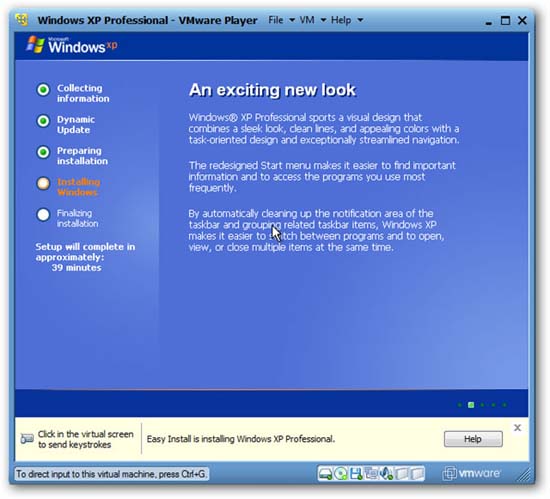Click the VMware Player title bar icon
The image size is (550, 499).
(22, 20)
